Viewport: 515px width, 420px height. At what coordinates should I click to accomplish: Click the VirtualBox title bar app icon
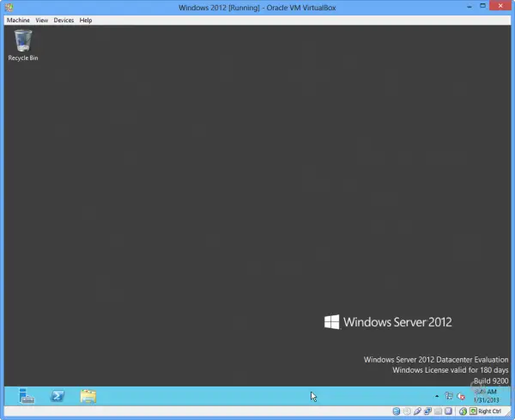[x=9, y=7]
